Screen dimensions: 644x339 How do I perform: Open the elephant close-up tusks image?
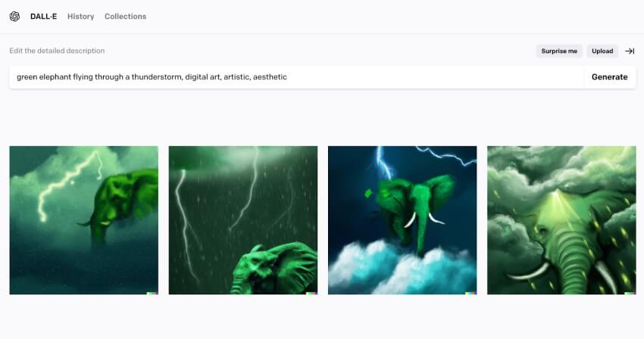point(561,220)
